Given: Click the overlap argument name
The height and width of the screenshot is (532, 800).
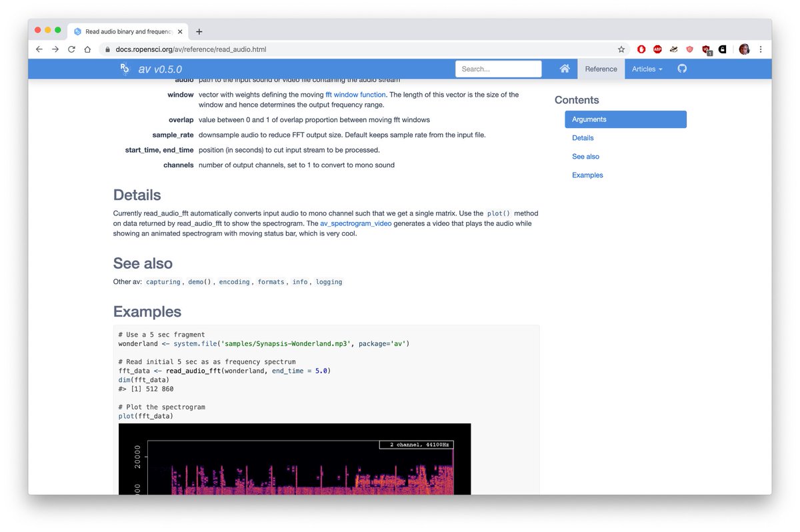Looking at the screenshot, I should tap(181, 120).
